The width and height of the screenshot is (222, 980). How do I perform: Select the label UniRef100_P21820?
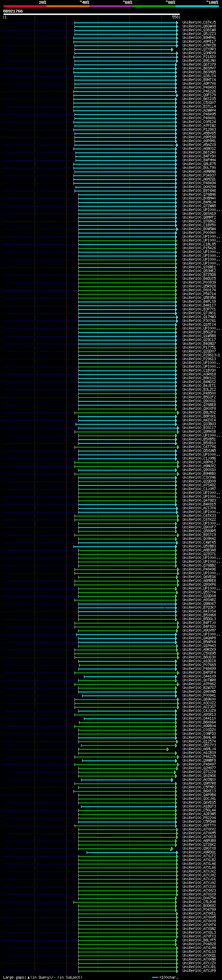[199, 57]
